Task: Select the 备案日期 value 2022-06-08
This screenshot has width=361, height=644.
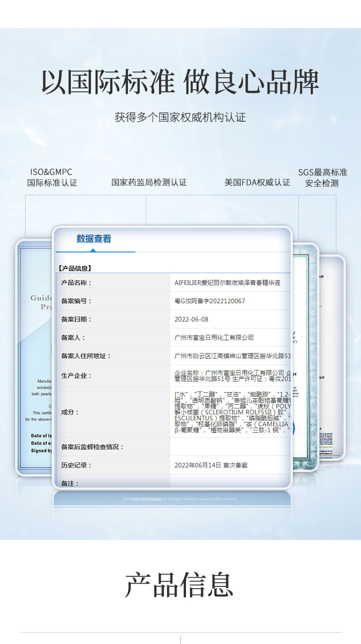Action: (x=191, y=319)
